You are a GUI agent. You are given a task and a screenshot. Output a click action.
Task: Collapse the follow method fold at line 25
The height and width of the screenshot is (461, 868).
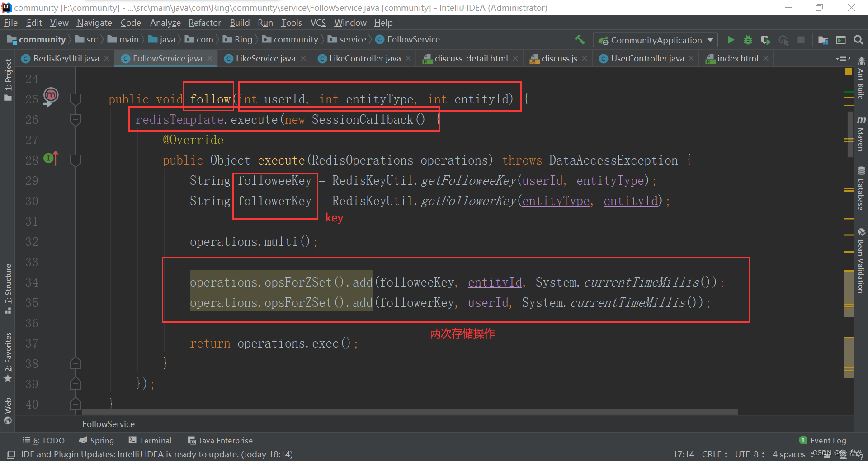click(76, 99)
